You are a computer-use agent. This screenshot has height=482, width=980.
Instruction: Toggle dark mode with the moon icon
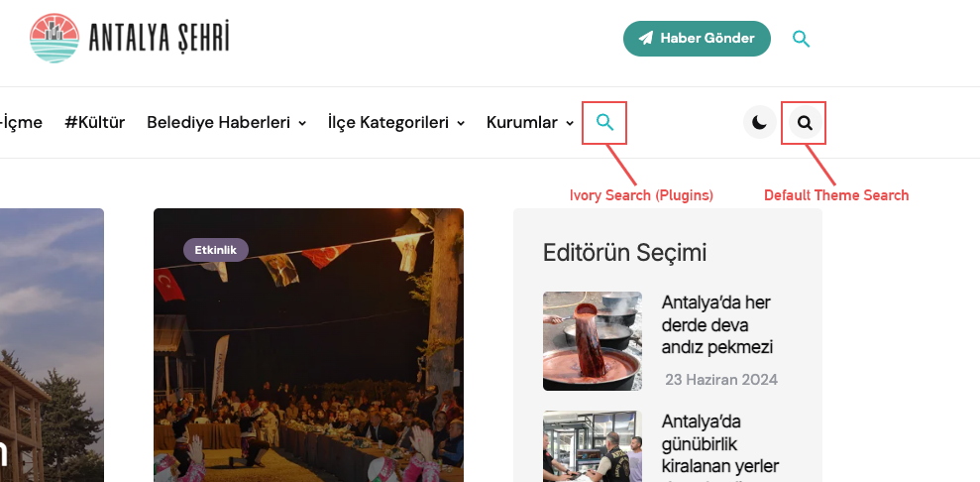coord(759,123)
